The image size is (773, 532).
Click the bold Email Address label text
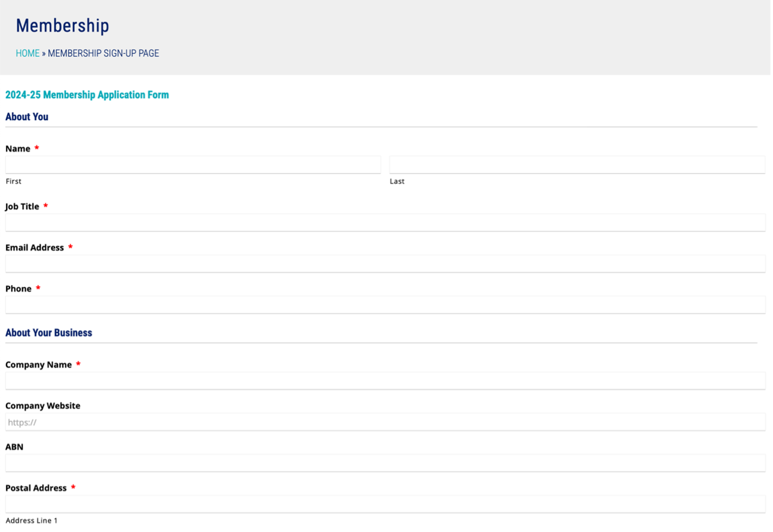coord(34,248)
